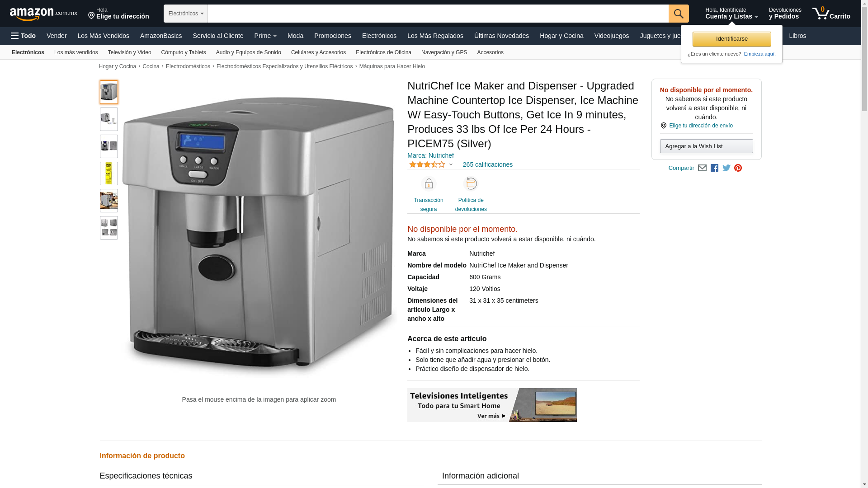The height and width of the screenshot is (488, 868).
Task: Open the Promociones menu item
Action: [x=333, y=36]
